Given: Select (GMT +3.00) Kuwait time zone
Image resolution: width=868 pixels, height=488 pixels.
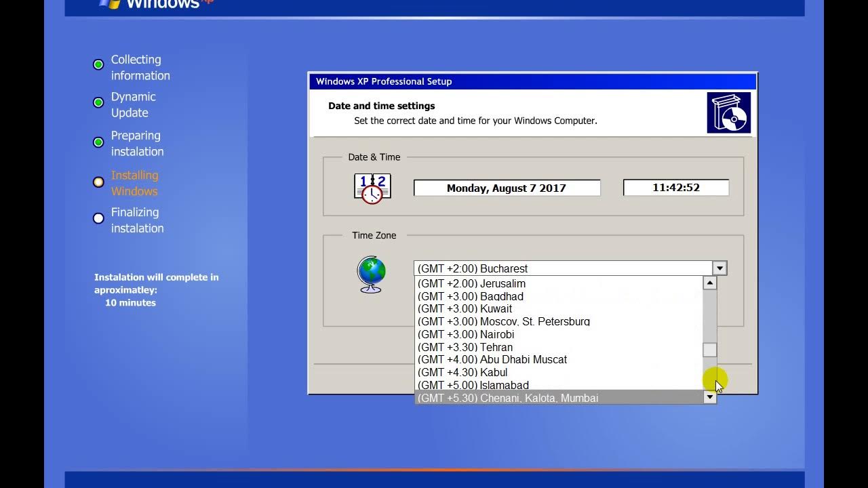Looking at the screenshot, I should pos(559,308).
